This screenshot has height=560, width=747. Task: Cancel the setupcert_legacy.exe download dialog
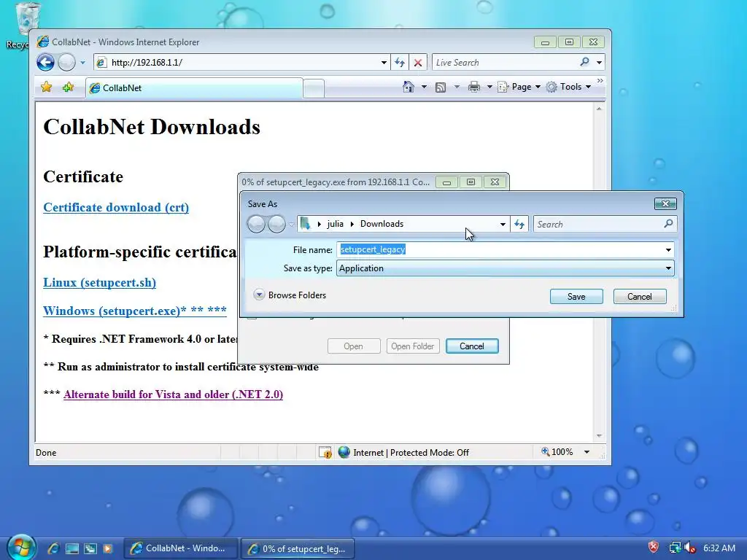coord(472,346)
